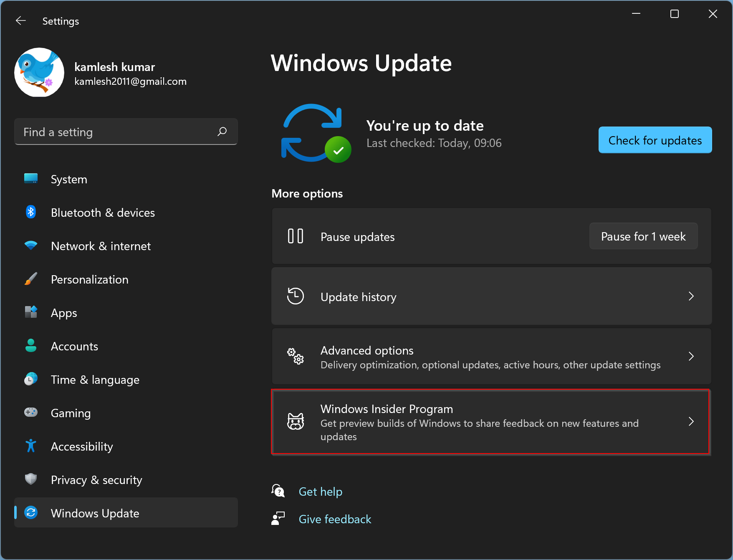This screenshot has height=560, width=733.
Task: Close the Settings window
Action: 713,14
